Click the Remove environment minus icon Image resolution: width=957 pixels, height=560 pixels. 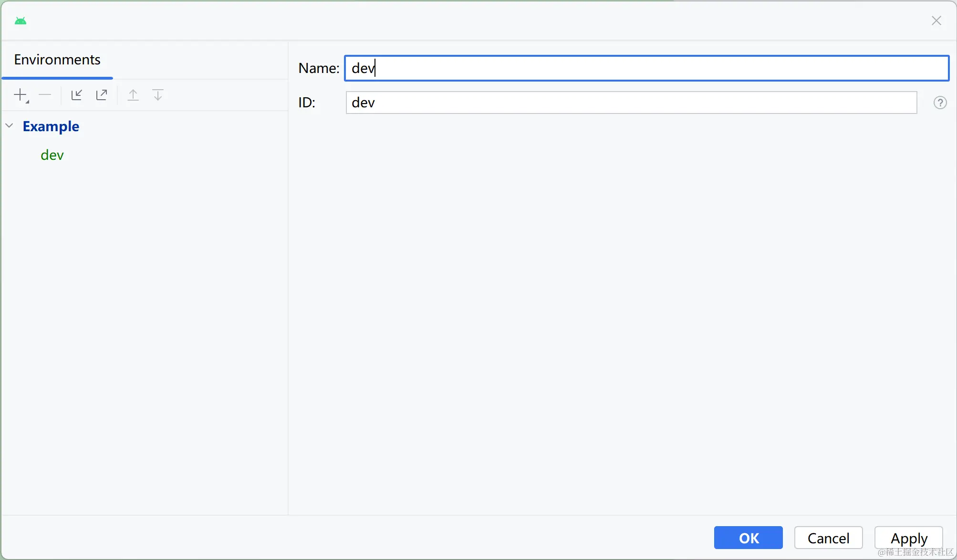[x=45, y=95]
